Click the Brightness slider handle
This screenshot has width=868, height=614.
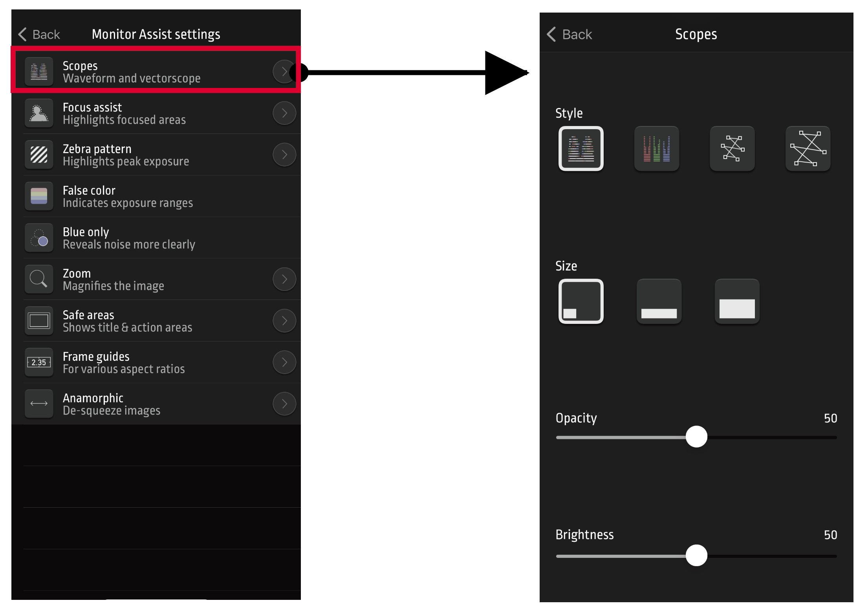click(x=696, y=556)
